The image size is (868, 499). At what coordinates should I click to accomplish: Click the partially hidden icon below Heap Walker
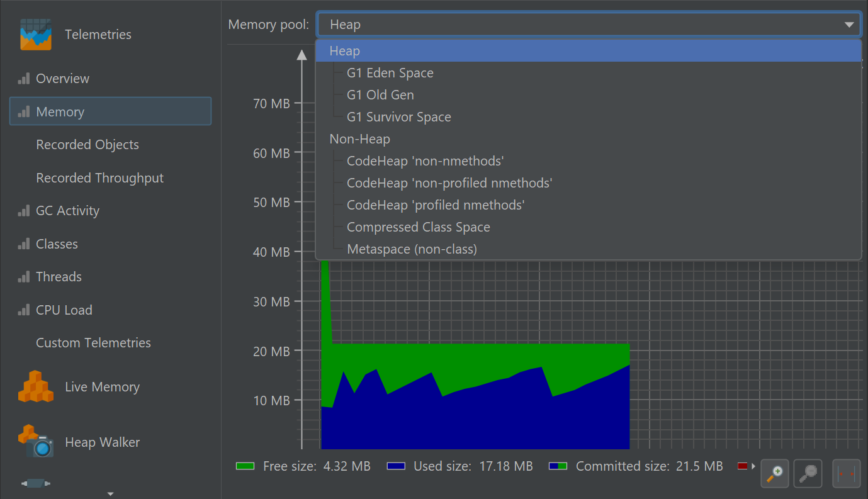(x=35, y=483)
